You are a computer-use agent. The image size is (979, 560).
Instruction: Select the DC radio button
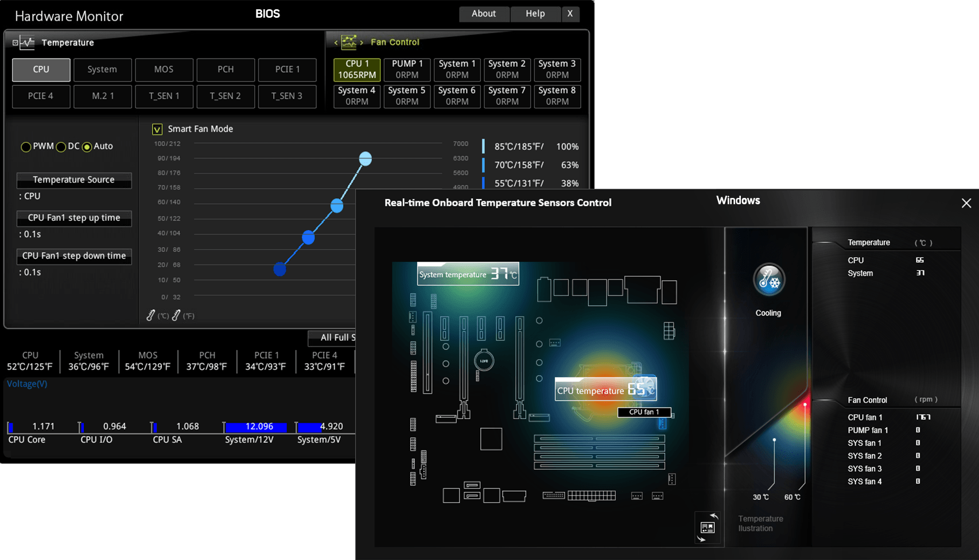coord(61,147)
